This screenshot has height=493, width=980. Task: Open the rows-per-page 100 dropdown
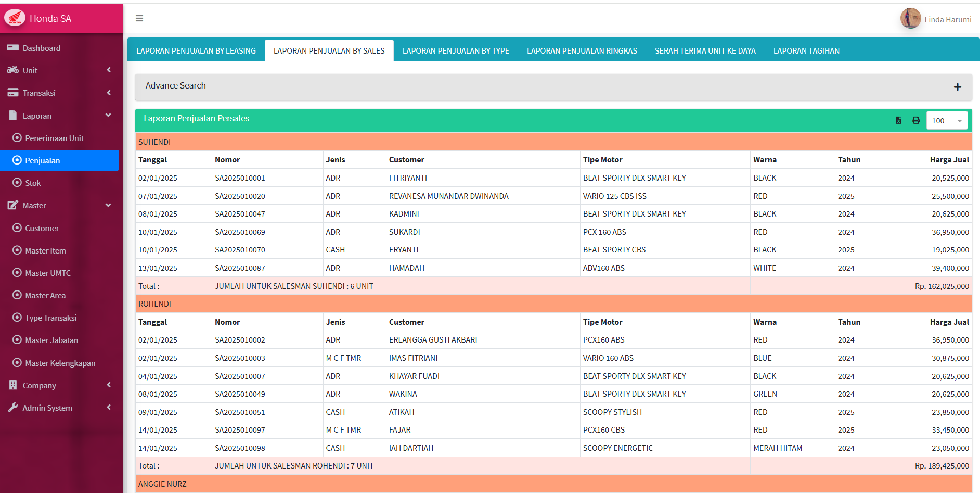(x=947, y=121)
